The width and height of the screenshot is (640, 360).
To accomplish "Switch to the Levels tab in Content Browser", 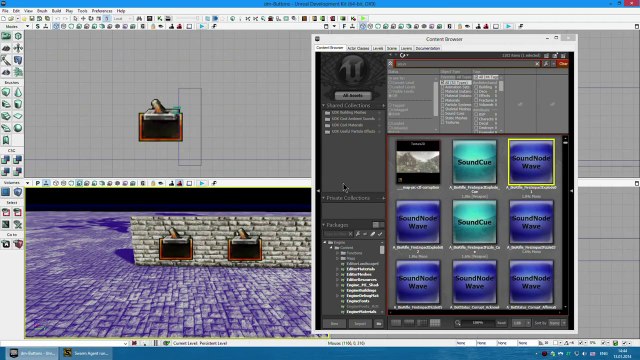I will pyautogui.click(x=378, y=48).
